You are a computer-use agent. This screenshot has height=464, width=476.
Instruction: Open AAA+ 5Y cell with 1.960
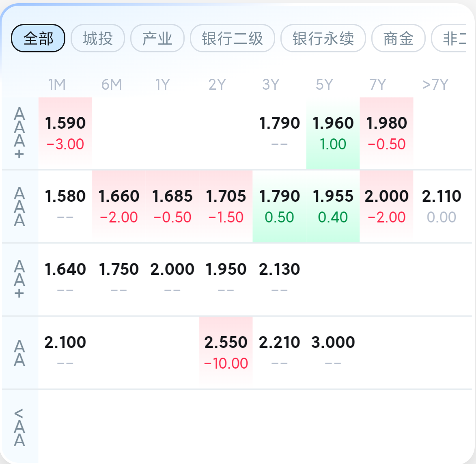(x=333, y=133)
